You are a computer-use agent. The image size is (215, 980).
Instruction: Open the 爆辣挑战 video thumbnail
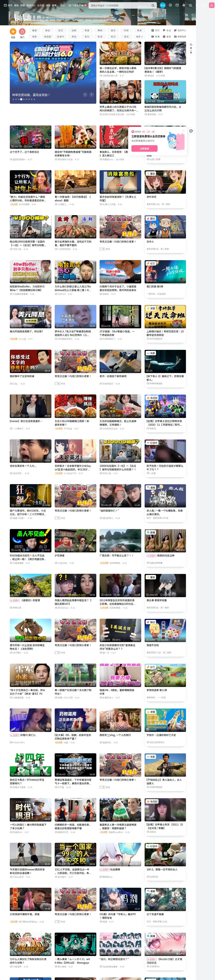75,406
